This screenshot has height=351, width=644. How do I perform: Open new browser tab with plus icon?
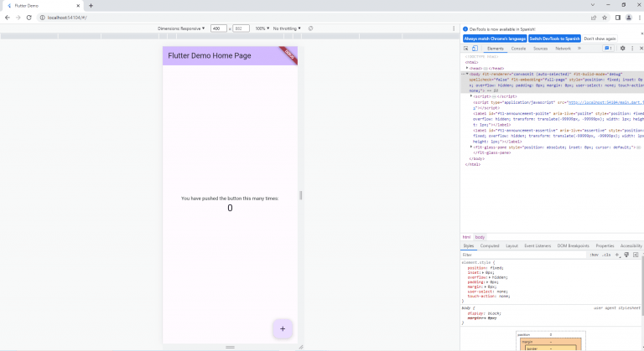click(x=91, y=6)
